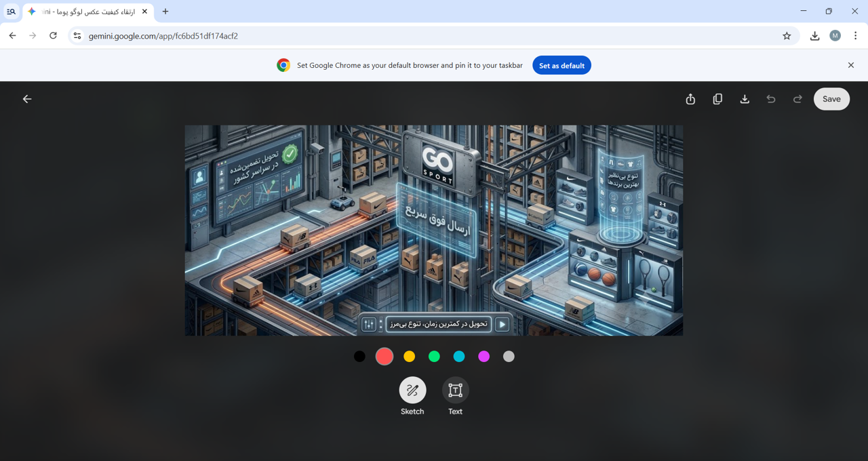This screenshot has height=461, width=868.
Task: Pick the black color swatch
Action: click(359, 357)
